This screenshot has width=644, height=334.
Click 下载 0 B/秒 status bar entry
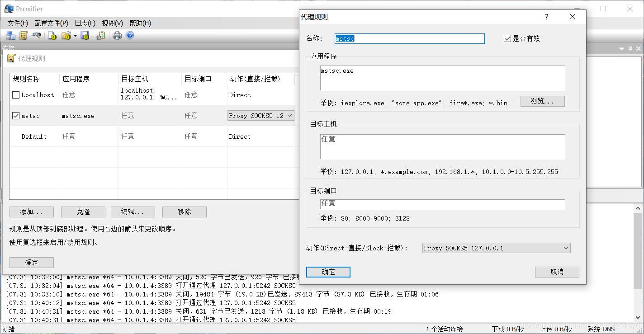(x=507, y=329)
